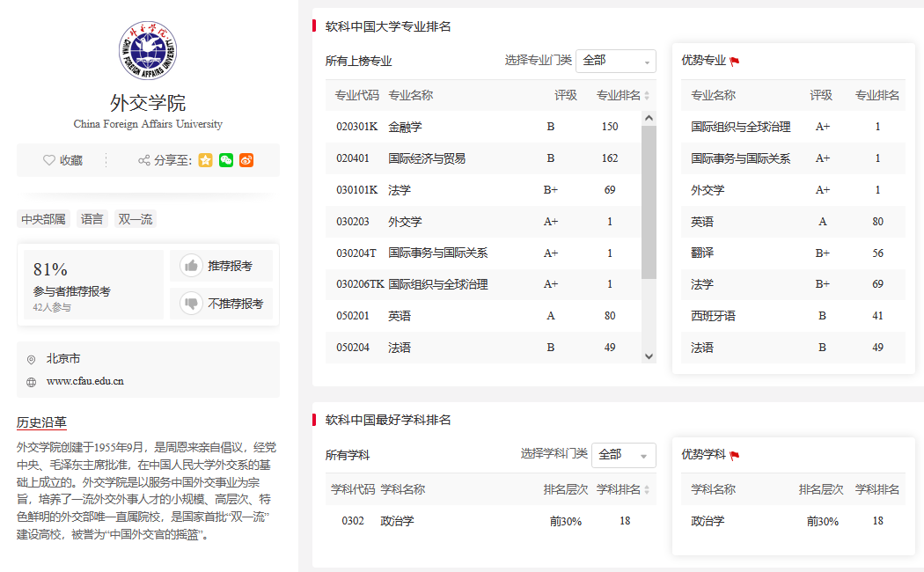Click the 外交学院 university name

[148, 102]
